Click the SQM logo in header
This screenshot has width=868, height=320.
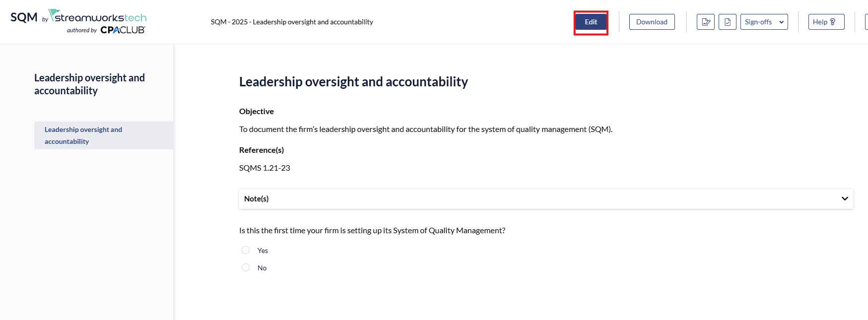[x=24, y=17]
